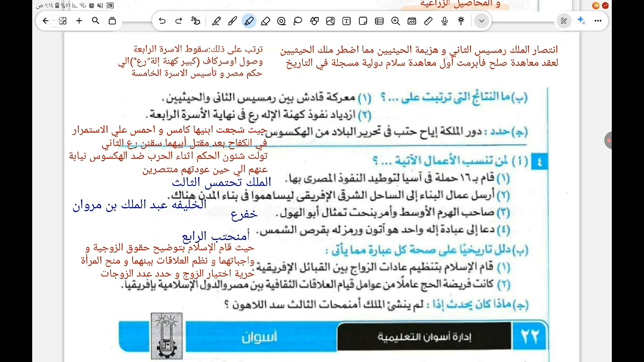Image resolution: width=644 pixels, height=362 pixels.
Task: Choose the sticker tape tool
Action: coord(282,21)
